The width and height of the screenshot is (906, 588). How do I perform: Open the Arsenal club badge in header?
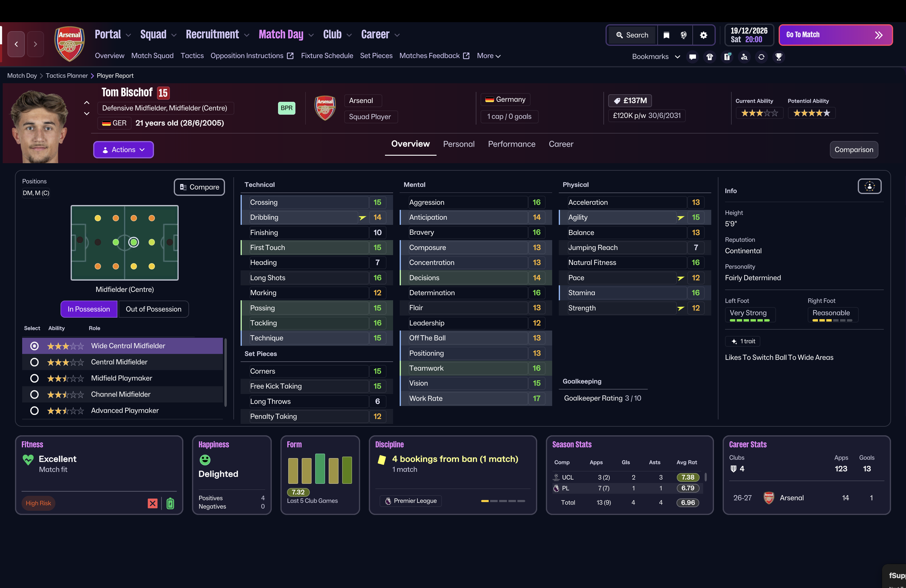tap(69, 43)
